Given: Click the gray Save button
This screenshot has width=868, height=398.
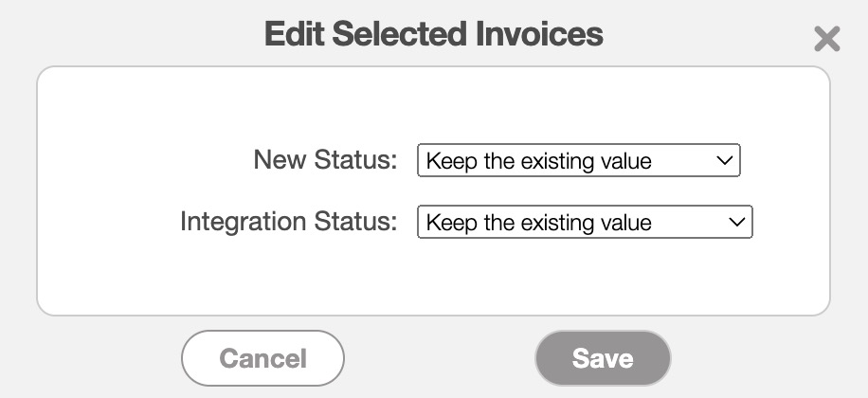Looking at the screenshot, I should coord(603,358).
